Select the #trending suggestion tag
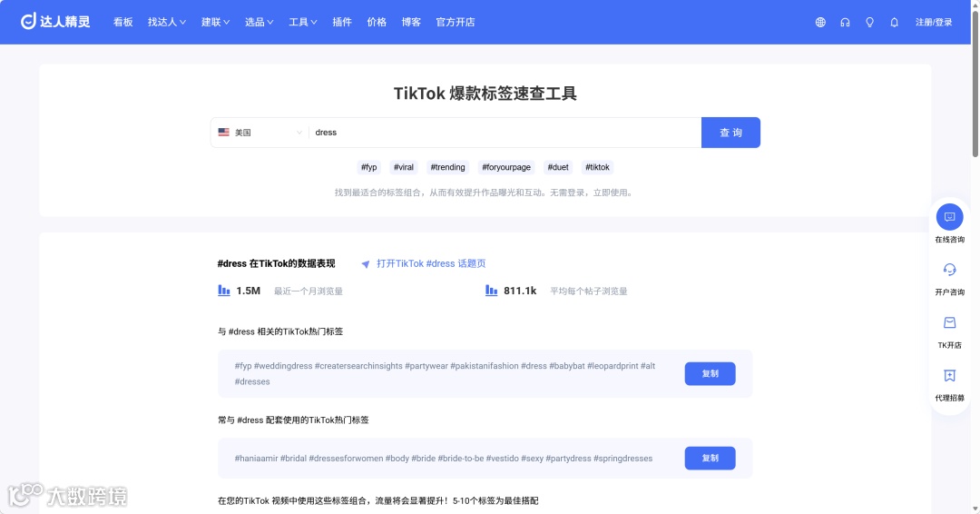 pyautogui.click(x=447, y=167)
